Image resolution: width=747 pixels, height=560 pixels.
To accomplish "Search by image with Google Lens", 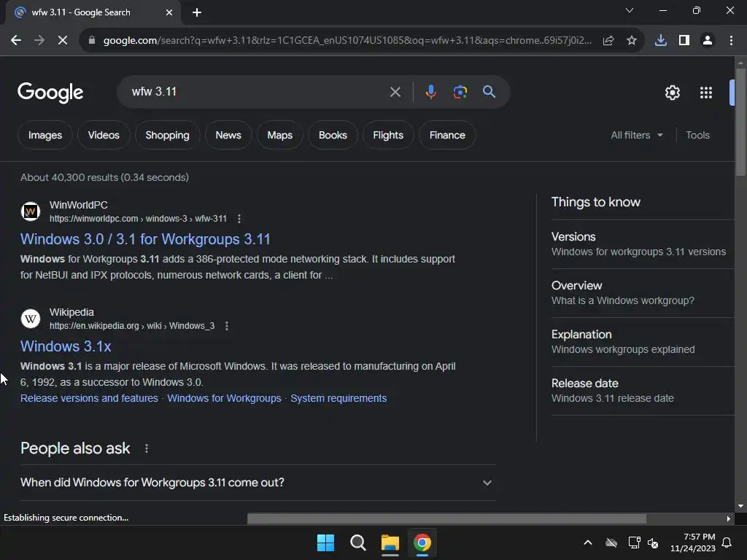I will pos(460,92).
